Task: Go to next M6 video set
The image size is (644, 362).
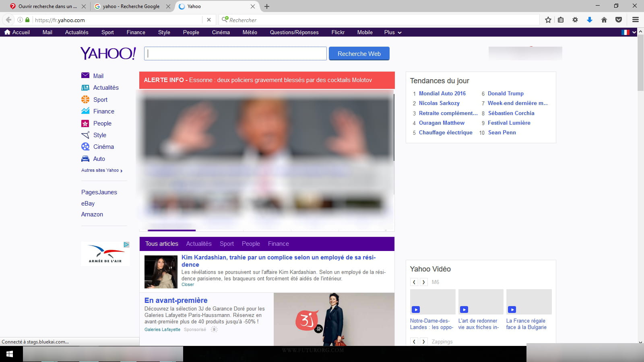Action: tap(423, 282)
